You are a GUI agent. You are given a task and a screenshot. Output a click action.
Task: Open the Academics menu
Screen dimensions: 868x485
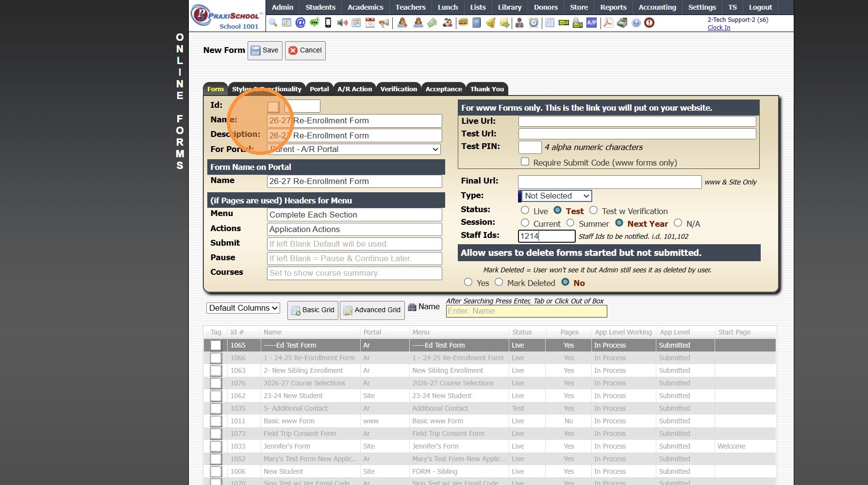click(x=366, y=7)
